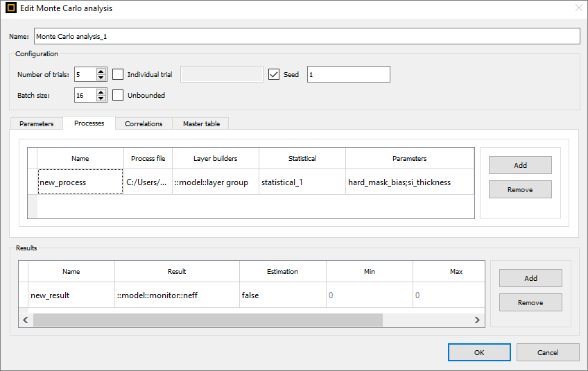The height and width of the screenshot is (371, 588).
Task: Cancel the Monte Carlo analysis edits
Action: pyautogui.click(x=548, y=352)
